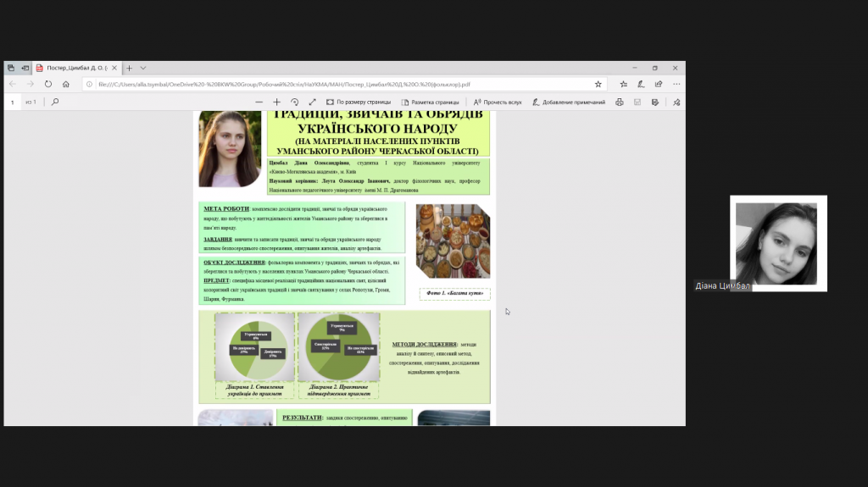This screenshot has width=868, height=487.
Task: Select the Постер_Цимбал PDF tab
Action: pyautogui.click(x=76, y=68)
